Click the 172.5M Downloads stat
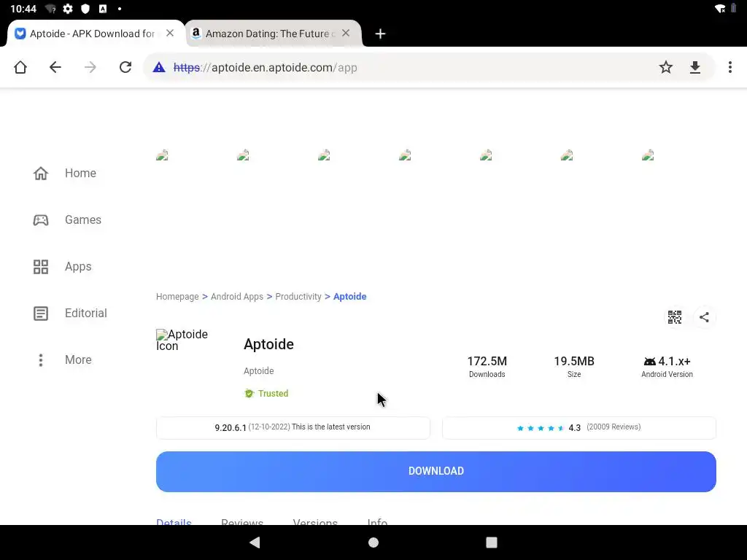Viewport: 747px width, 560px height. pyautogui.click(x=487, y=367)
